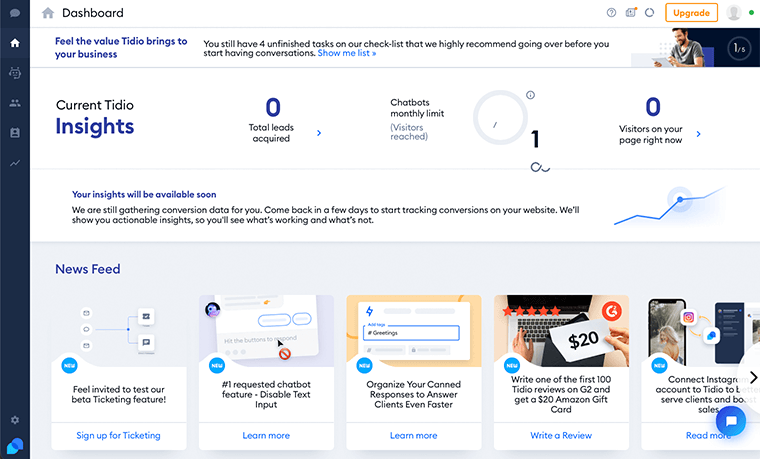The image size is (760, 459).
Task: Go to Dashboard home in sidebar
Action: 15,43
